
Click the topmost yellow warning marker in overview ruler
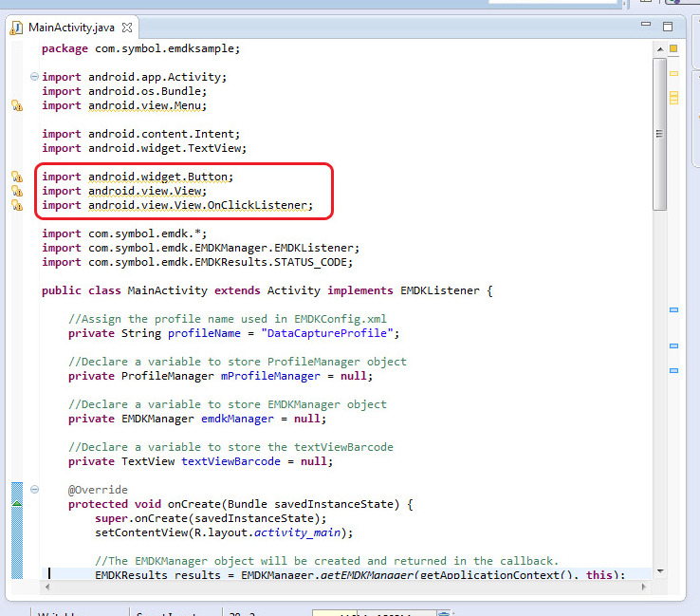coord(674,73)
